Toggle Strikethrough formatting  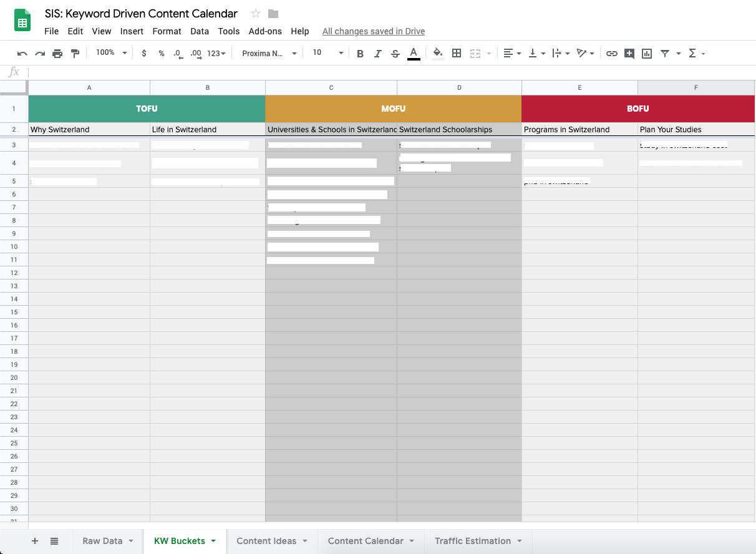(x=395, y=54)
